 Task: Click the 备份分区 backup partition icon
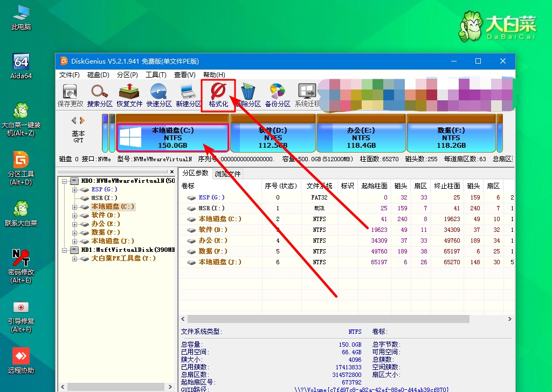(277, 95)
